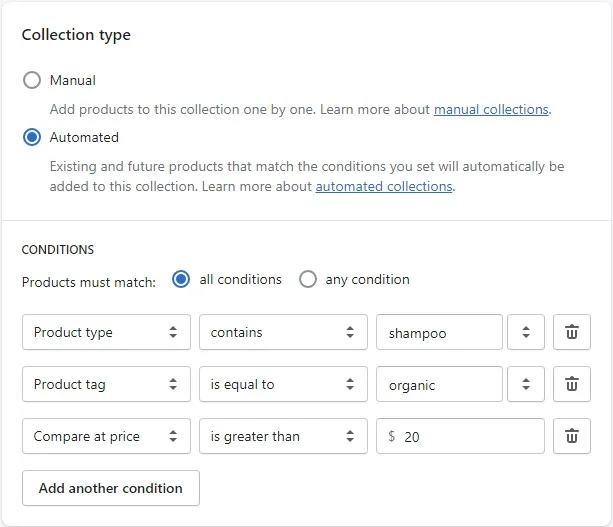Expand the 'contains' operator dropdown
Viewport: 613px width, 527px height.
tap(282, 332)
